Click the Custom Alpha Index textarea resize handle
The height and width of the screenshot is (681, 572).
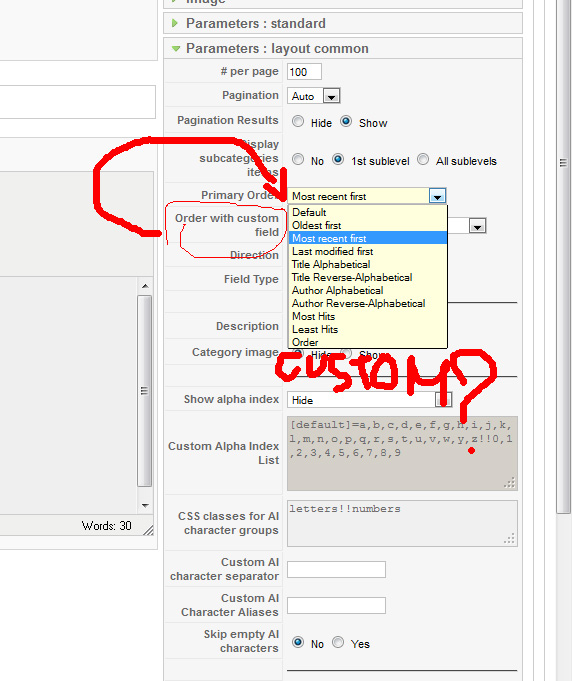[510, 483]
